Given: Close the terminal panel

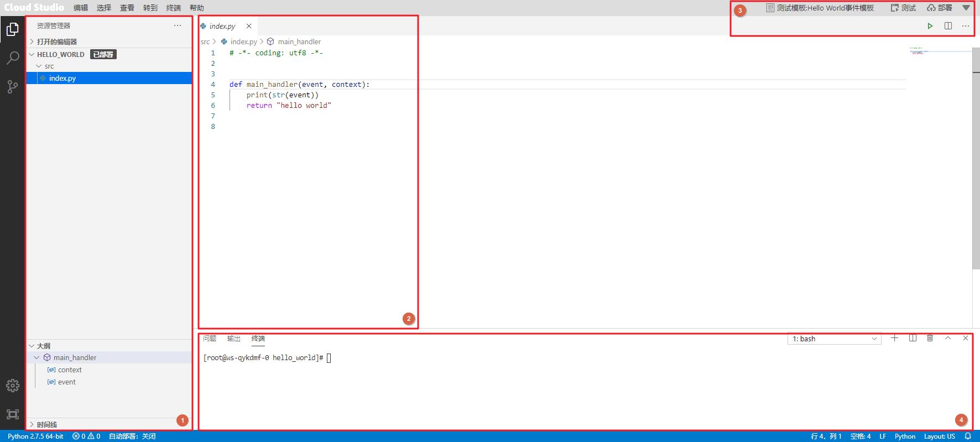Looking at the screenshot, I should pyautogui.click(x=966, y=338).
